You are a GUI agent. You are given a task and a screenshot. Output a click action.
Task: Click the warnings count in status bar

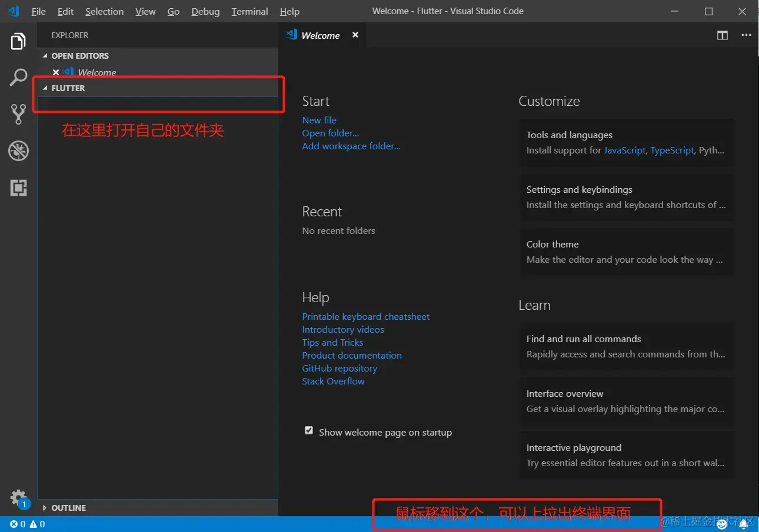pos(37,524)
